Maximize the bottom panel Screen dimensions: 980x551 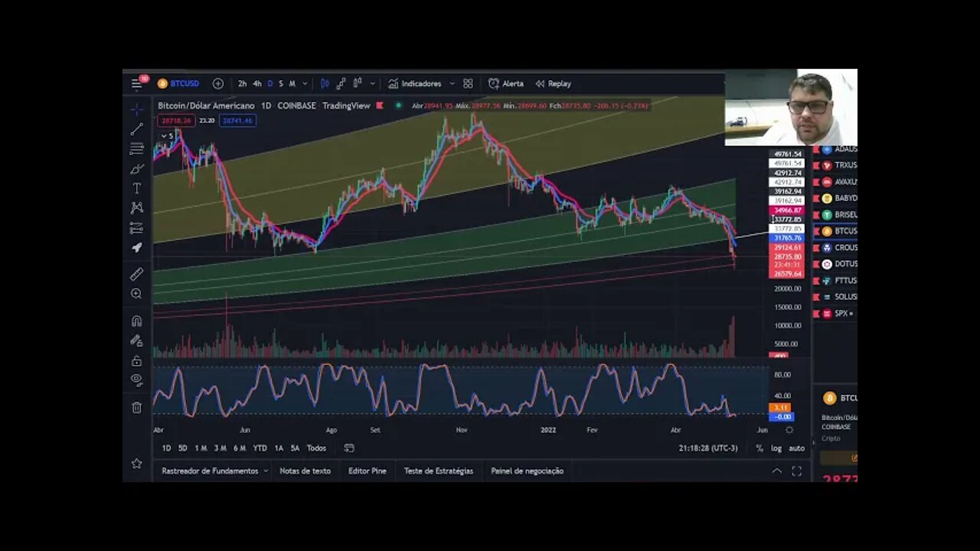coord(796,471)
